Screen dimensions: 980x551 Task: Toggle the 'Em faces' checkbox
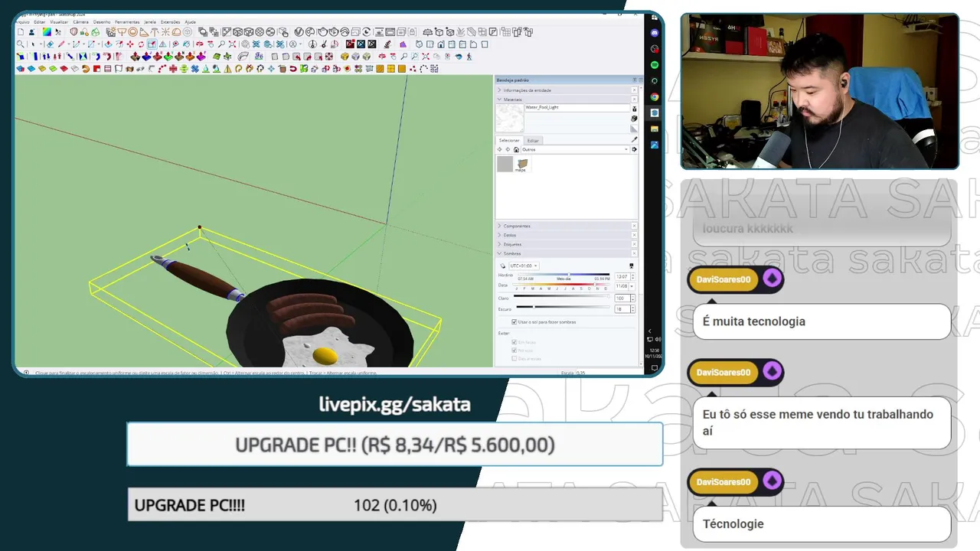coord(514,342)
